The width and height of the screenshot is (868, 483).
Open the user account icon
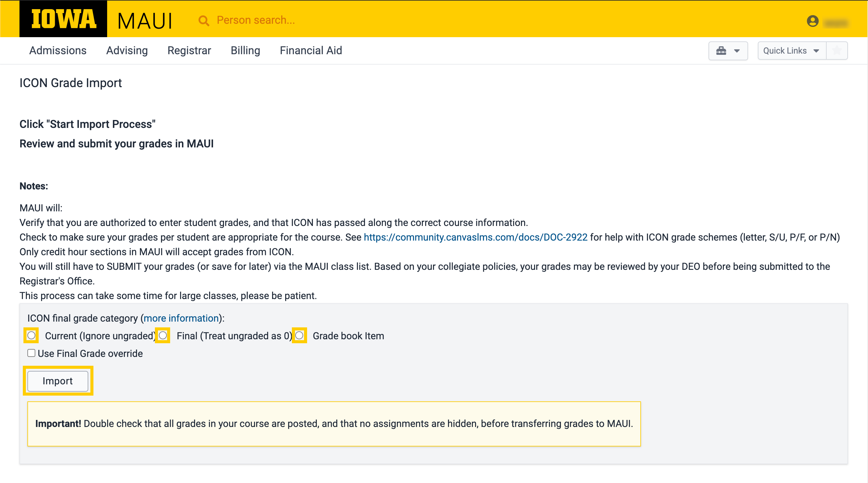tap(812, 21)
